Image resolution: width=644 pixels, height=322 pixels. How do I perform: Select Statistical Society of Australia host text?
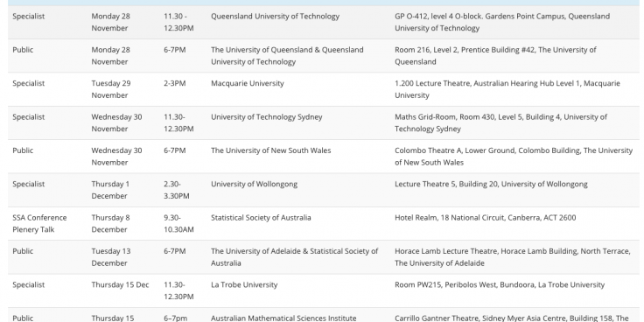click(x=261, y=218)
